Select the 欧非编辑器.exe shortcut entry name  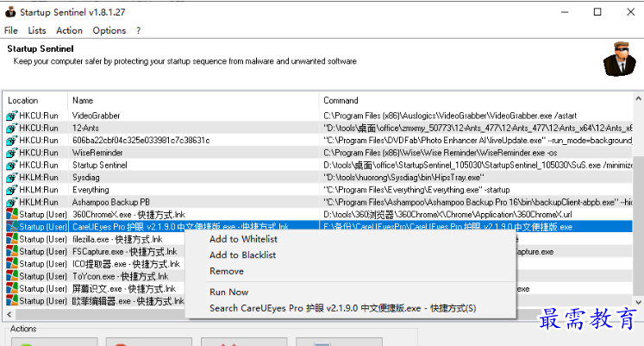pos(128,301)
